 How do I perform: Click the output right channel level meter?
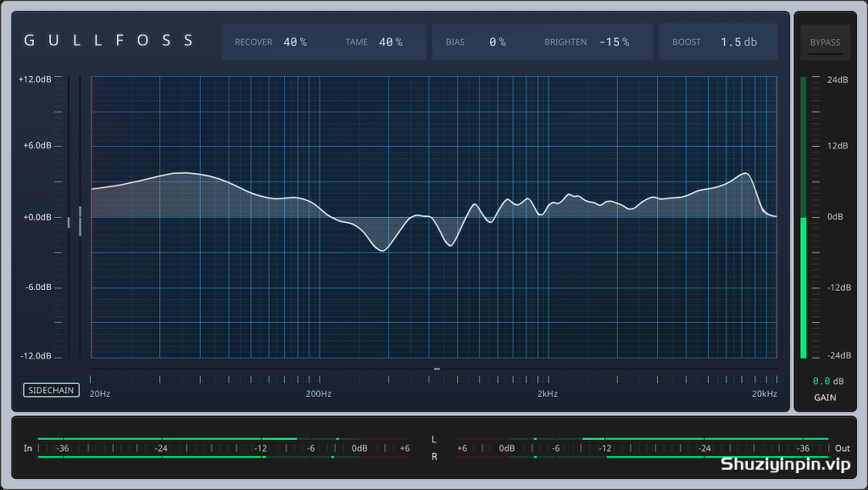click(x=643, y=457)
